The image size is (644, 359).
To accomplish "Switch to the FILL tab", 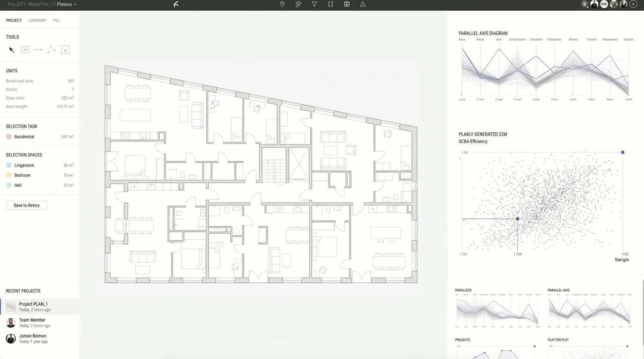I will [57, 21].
